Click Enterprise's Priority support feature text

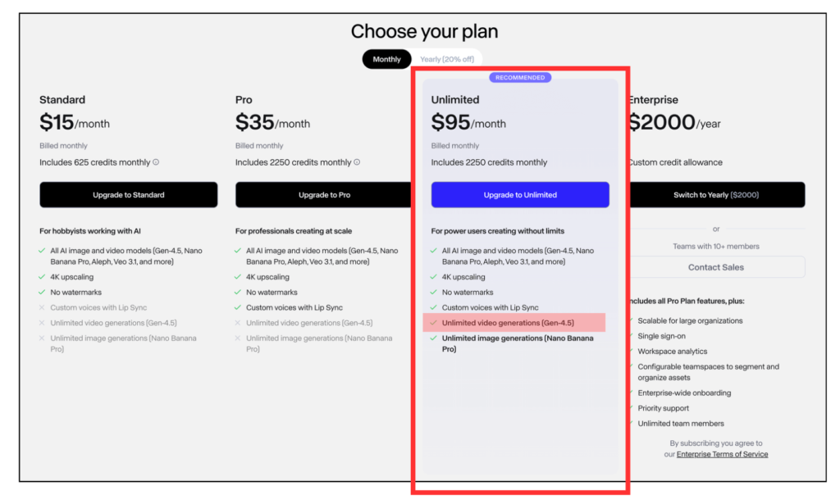click(664, 408)
